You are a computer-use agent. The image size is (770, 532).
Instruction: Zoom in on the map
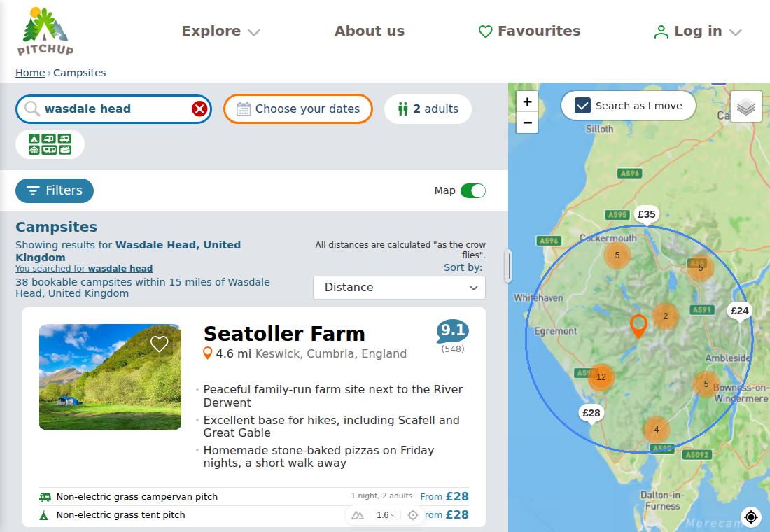(x=527, y=101)
